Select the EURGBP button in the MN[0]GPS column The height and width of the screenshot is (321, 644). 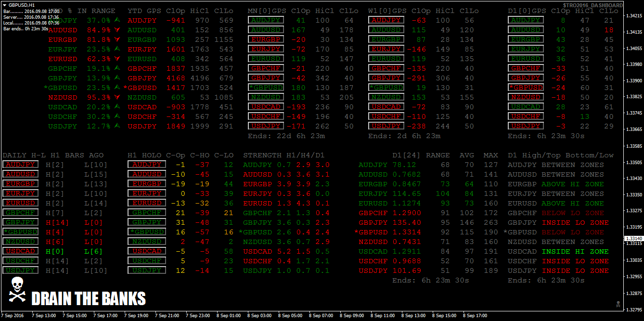pyautogui.click(x=266, y=39)
